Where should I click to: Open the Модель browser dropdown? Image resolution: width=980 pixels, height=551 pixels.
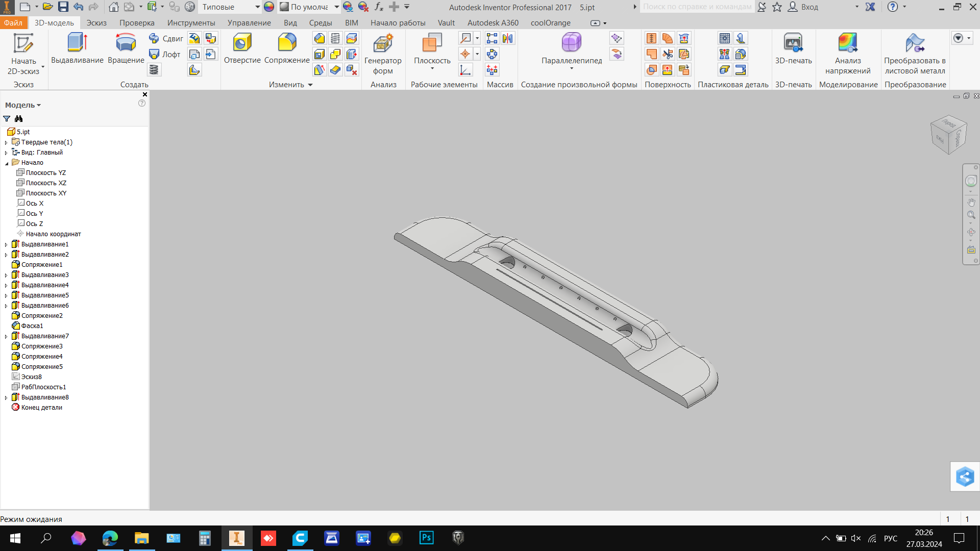point(23,105)
